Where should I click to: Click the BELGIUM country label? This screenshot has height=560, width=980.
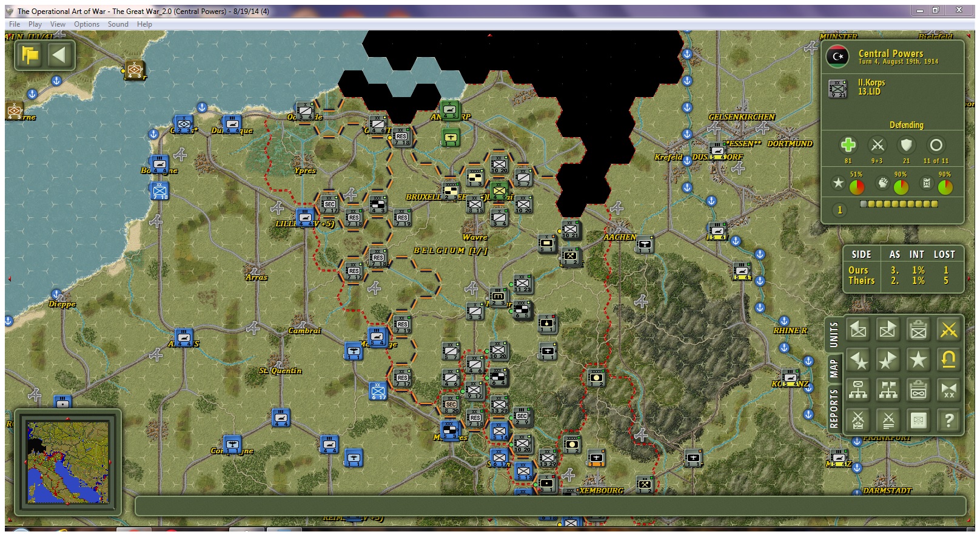(451, 251)
